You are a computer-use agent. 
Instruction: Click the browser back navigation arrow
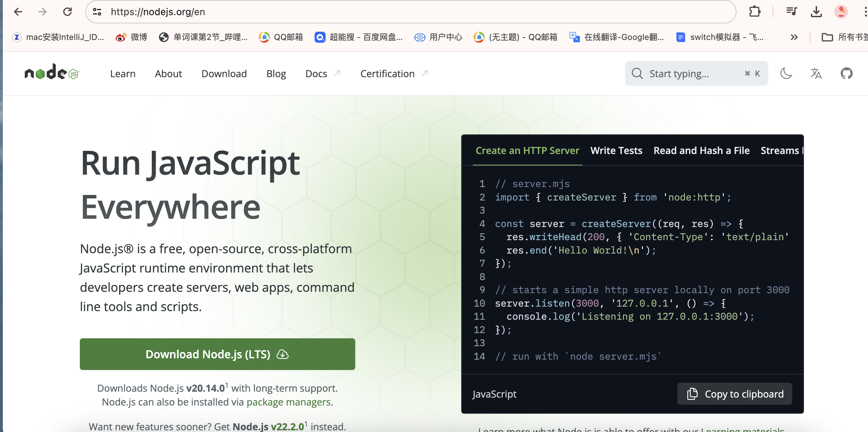(x=19, y=11)
